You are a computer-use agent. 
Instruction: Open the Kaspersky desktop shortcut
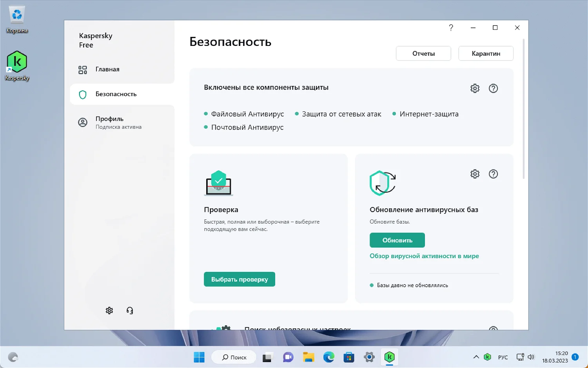pyautogui.click(x=17, y=66)
